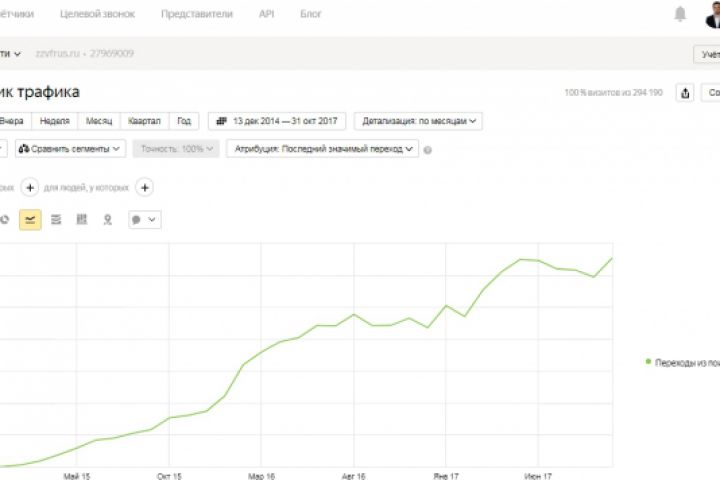Switch to the column chart view
This screenshot has height=480, width=720.
[x=81, y=219]
